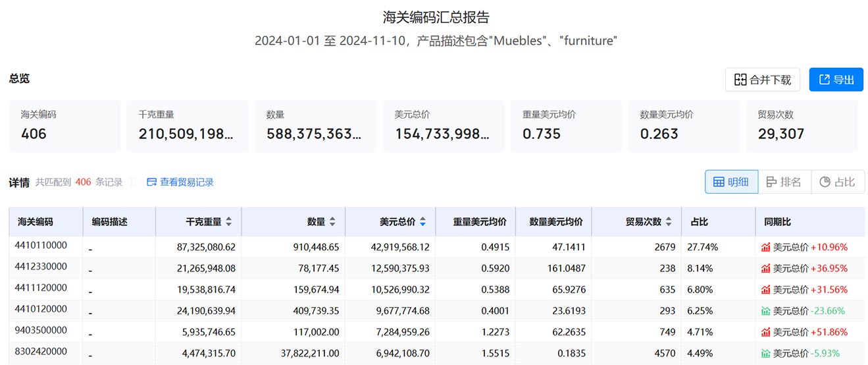Sort by 千克重量 column arrows
868x365 pixels.
228,222
